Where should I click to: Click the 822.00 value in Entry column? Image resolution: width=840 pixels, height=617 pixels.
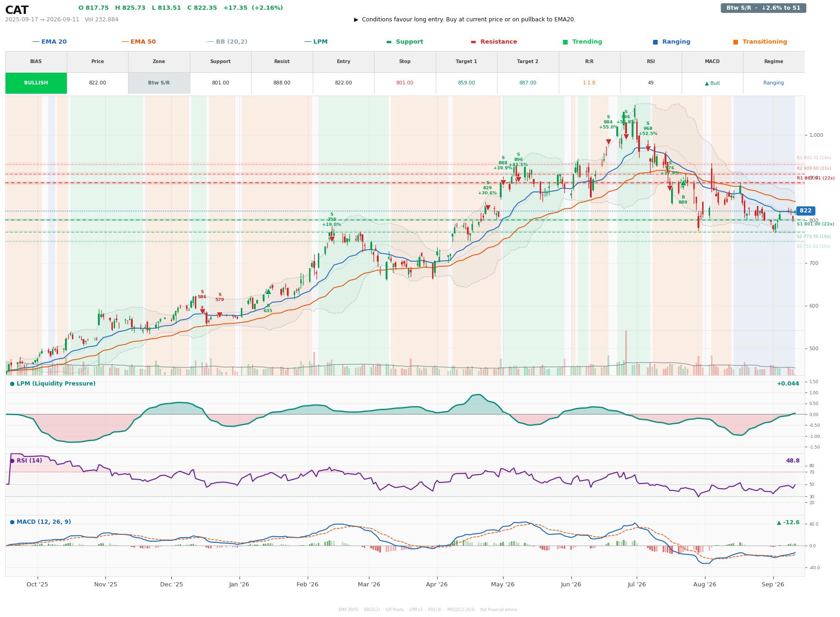(x=343, y=83)
